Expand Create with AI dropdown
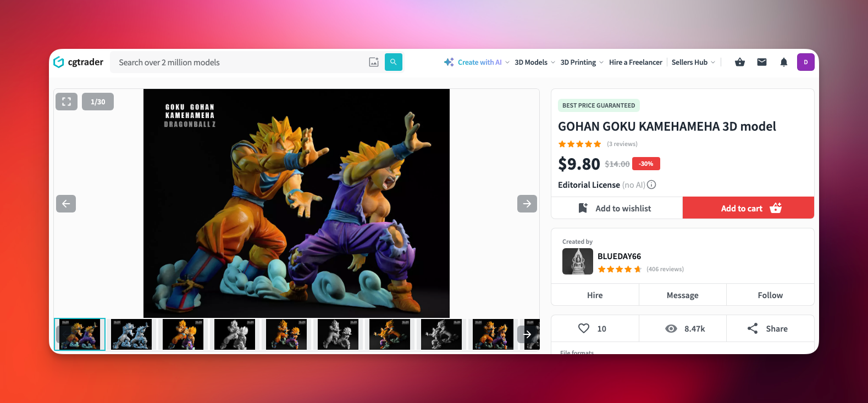Image resolution: width=868 pixels, height=403 pixels. click(x=507, y=63)
